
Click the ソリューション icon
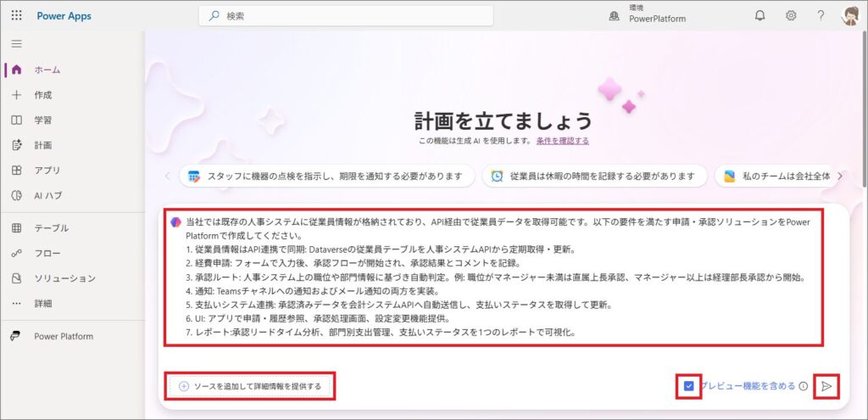click(17, 278)
